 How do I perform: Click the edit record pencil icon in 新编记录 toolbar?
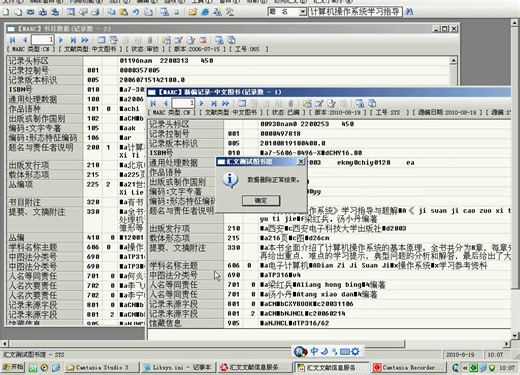pyautogui.click(x=319, y=103)
